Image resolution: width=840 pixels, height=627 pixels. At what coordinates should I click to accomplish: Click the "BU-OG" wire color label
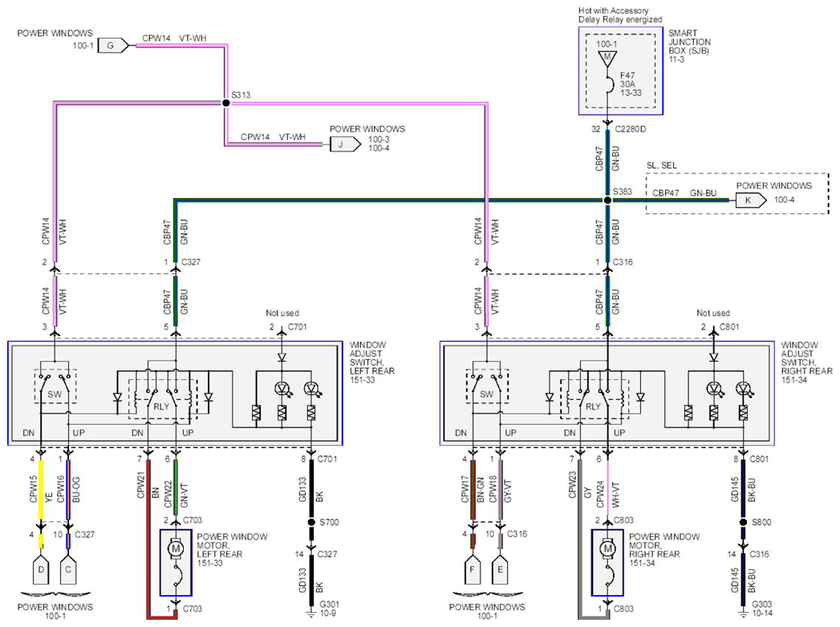pos(76,490)
